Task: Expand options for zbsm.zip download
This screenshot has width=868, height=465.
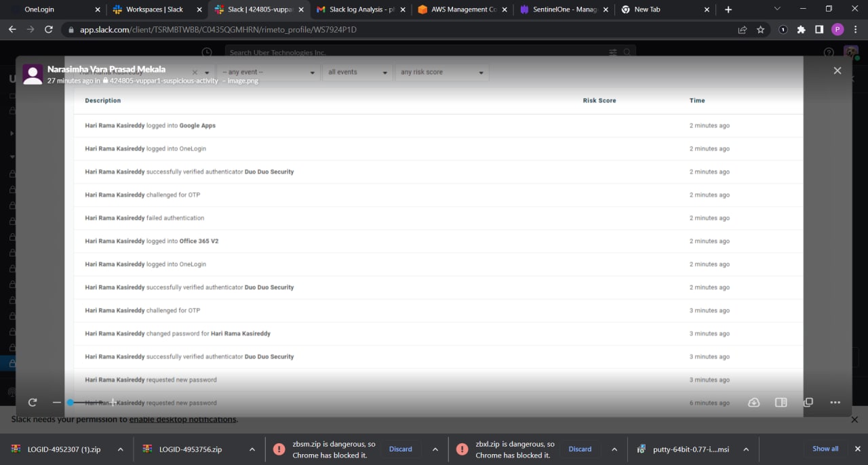Action: click(x=435, y=449)
